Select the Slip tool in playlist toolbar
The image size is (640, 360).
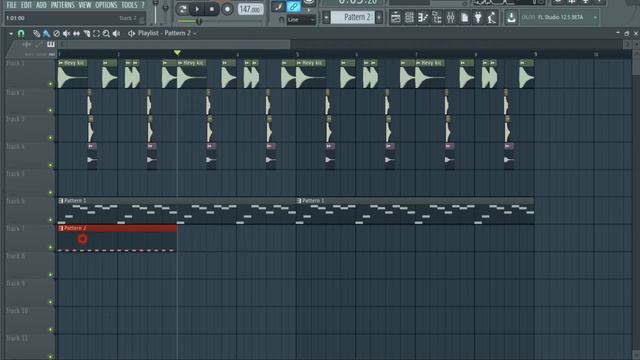76,33
